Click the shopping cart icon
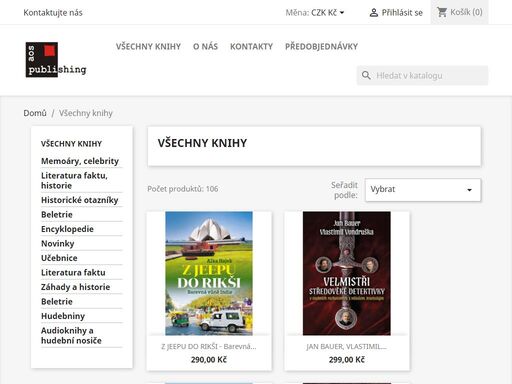This screenshot has width=512, height=384. (x=442, y=12)
